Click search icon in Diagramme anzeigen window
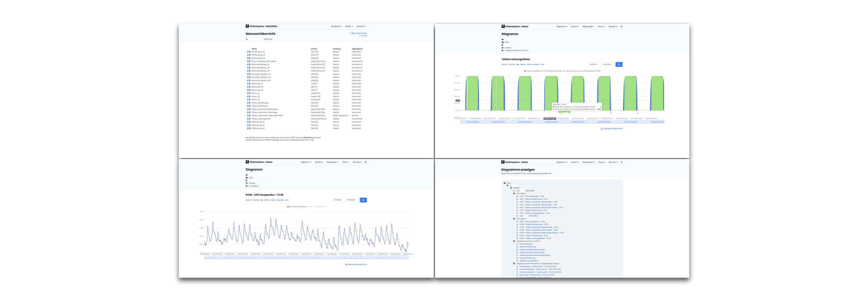This screenshot has width=868, height=301. [x=622, y=162]
